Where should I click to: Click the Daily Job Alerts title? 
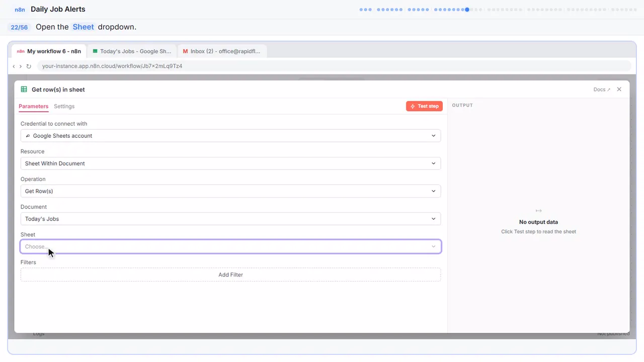click(x=58, y=9)
